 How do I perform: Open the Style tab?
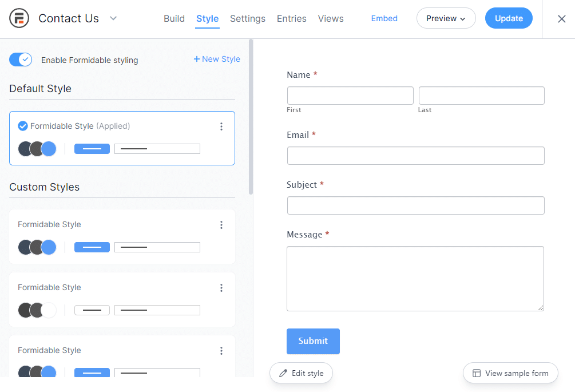tap(207, 18)
